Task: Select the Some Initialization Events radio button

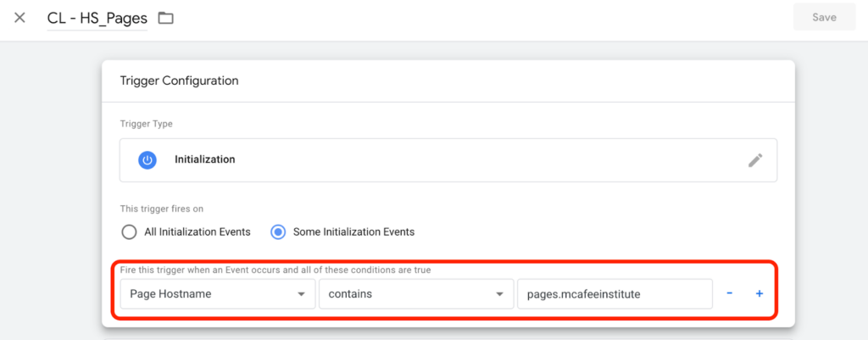Action: click(x=278, y=232)
